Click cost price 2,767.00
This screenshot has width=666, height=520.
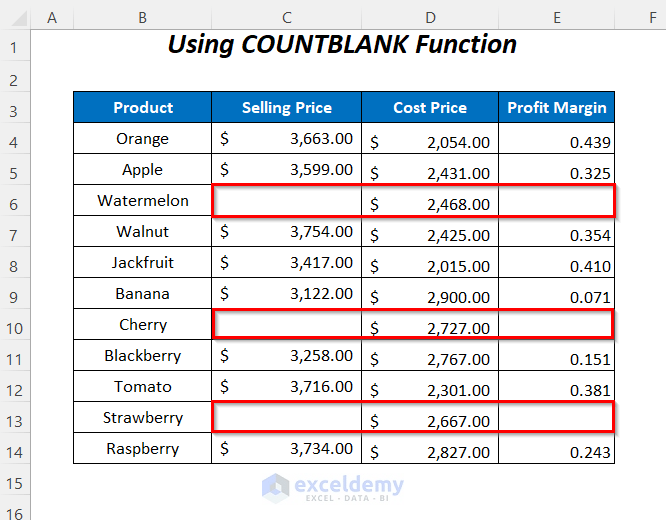[430, 356]
